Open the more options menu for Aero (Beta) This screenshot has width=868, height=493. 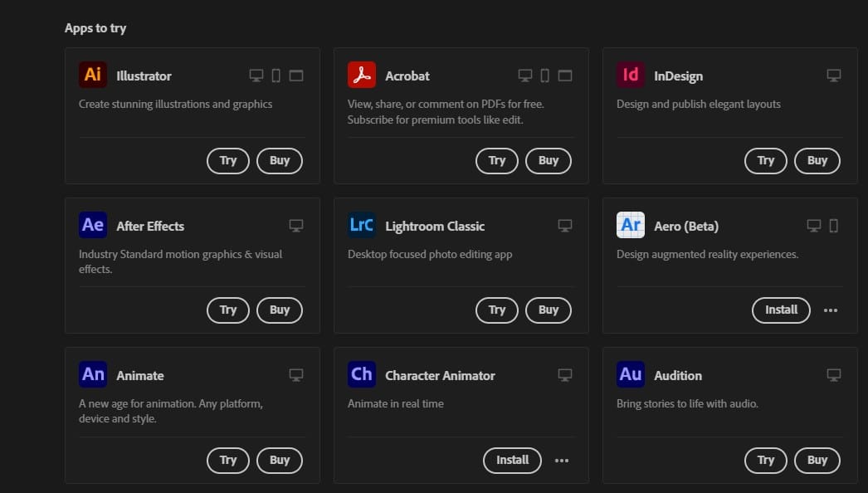click(x=831, y=310)
